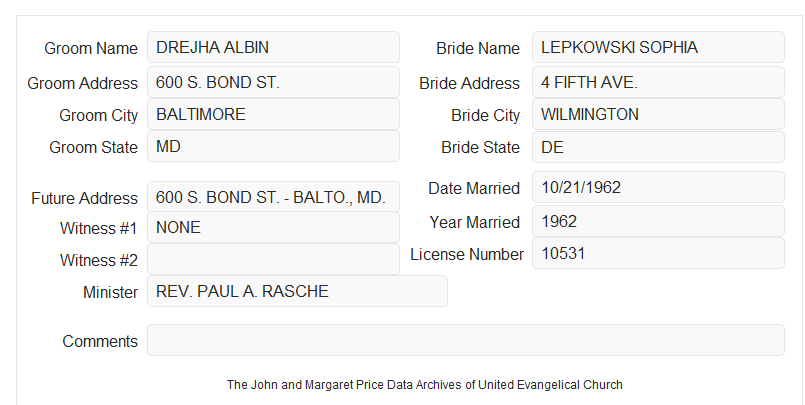Click the Bride Name field
This screenshot has height=405, width=805.
tap(658, 47)
